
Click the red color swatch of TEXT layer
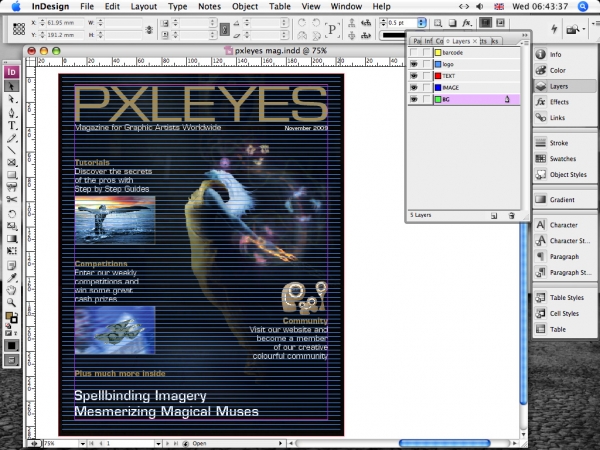[438, 76]
